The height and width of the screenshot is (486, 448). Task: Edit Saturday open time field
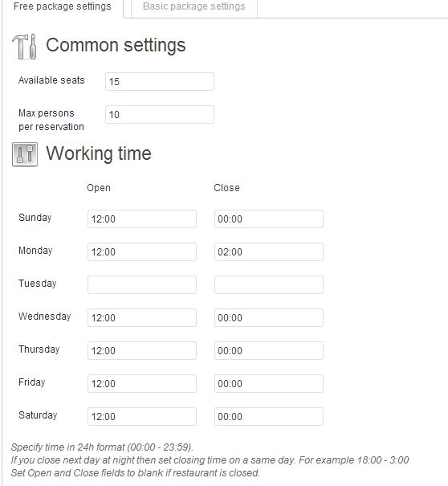[x=142, y=416]
